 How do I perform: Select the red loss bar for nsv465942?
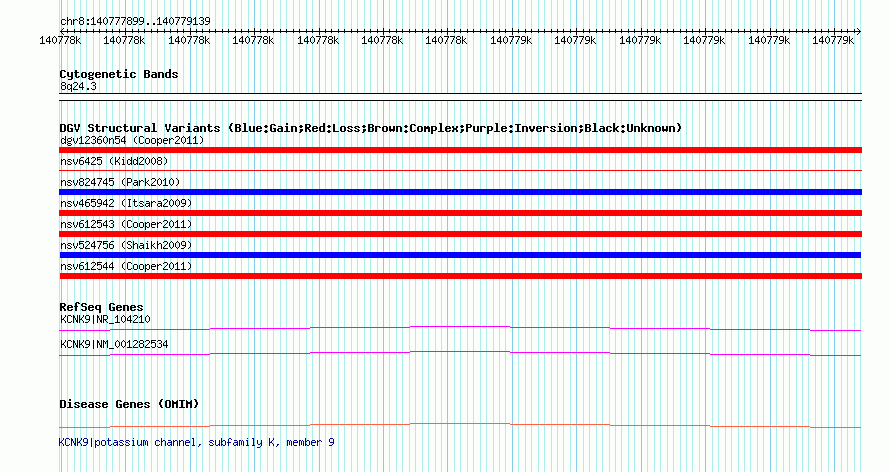coord(460,213)
